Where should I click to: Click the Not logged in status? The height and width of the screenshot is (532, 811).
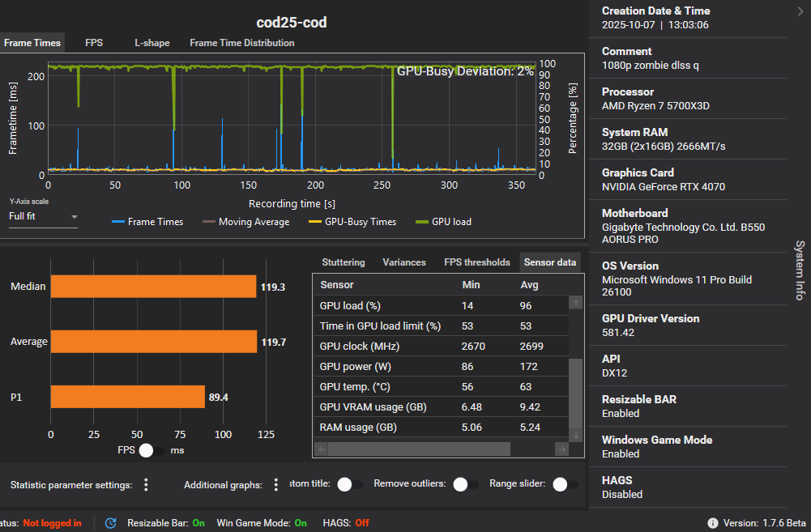(52, 523)
